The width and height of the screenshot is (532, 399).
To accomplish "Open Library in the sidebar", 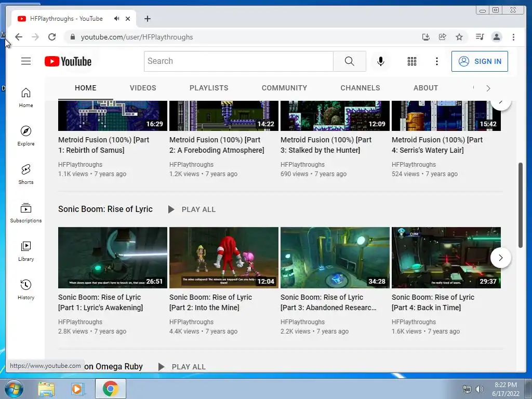I will [26, 251].
